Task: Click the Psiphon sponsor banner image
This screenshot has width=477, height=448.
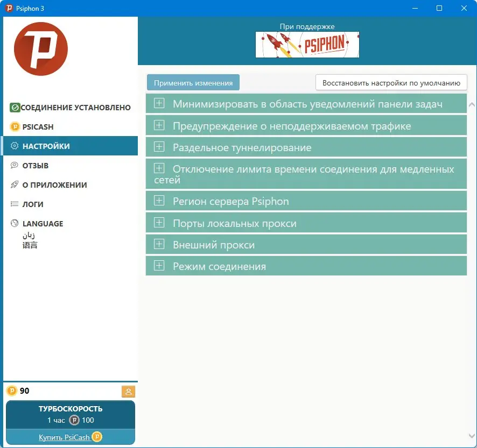Action: click(x=307, y=45)
